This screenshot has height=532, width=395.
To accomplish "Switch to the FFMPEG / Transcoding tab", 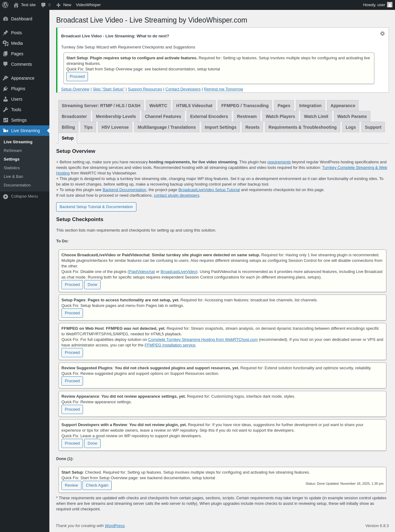I will [x=245, y=106].
